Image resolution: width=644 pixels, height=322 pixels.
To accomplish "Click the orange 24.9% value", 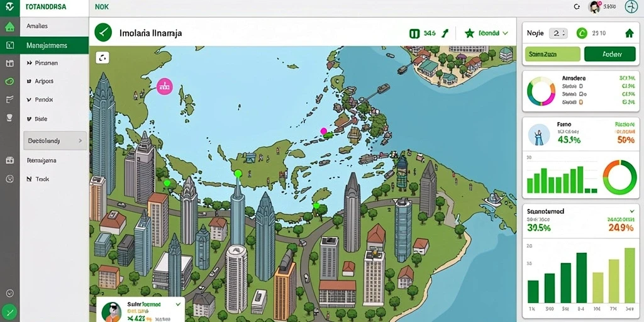I will pyautogui.click(x=620, y=228).
